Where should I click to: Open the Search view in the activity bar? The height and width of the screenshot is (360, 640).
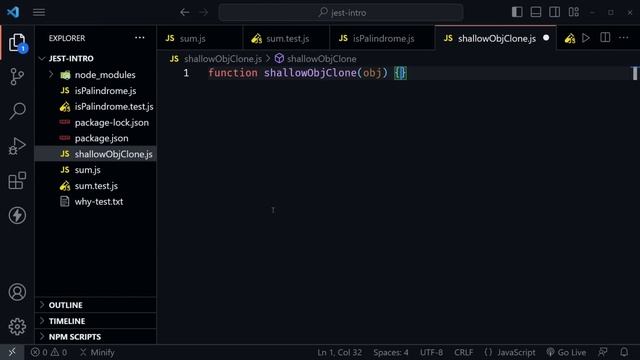point(17,111)
